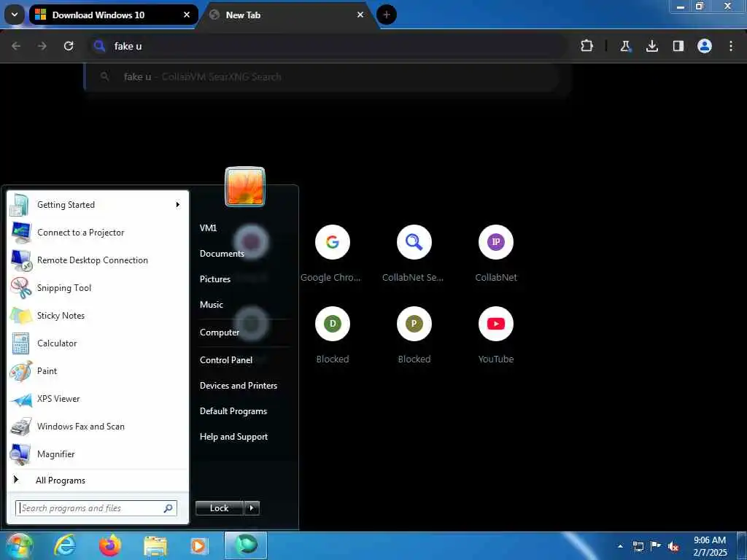Launch Connect to a Projector

[98, 233]
